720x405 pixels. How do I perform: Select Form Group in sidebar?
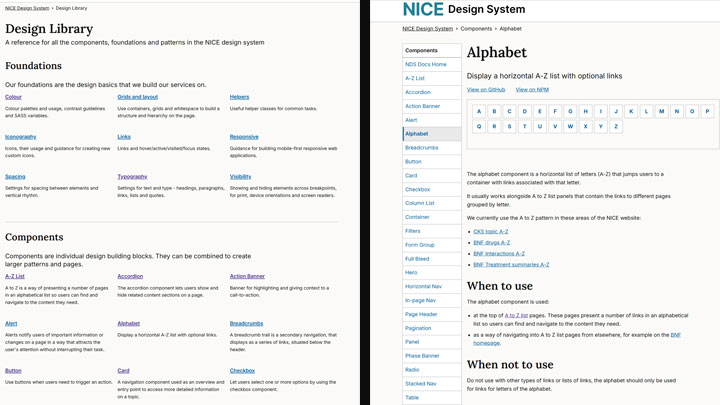tap(432, 245)
